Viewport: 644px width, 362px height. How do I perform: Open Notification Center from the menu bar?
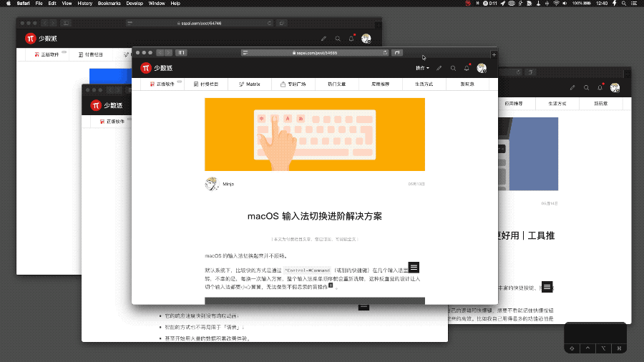pyautogui.click(x=634, y=4)
